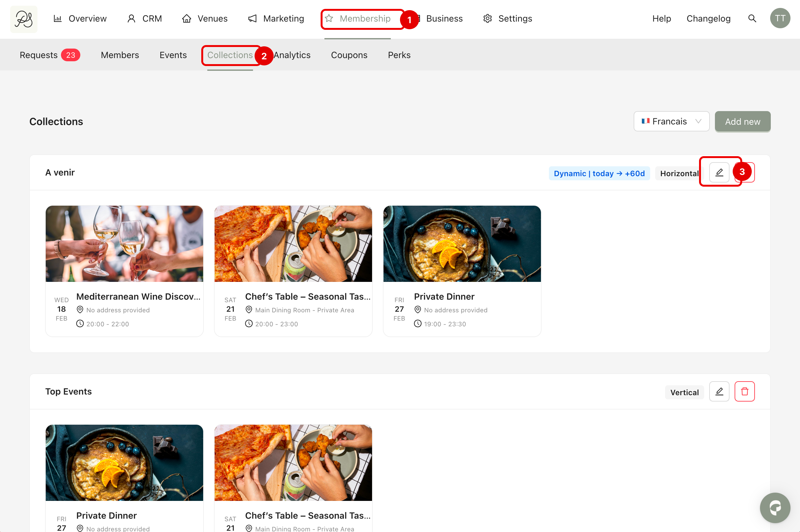
Task: Open Mediterranean Wine Discovery event thumbnail
Action: (x=124, y=243)
